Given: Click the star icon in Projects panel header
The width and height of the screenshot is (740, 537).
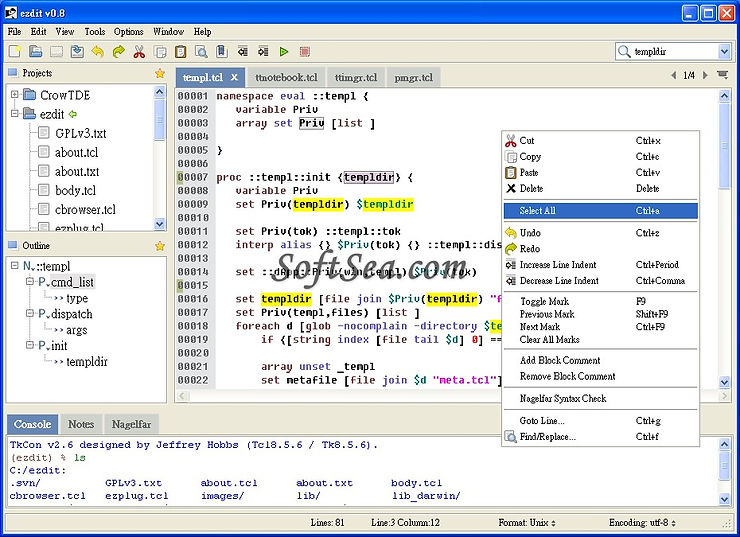Looking at the screenshot, I should 160,73.
